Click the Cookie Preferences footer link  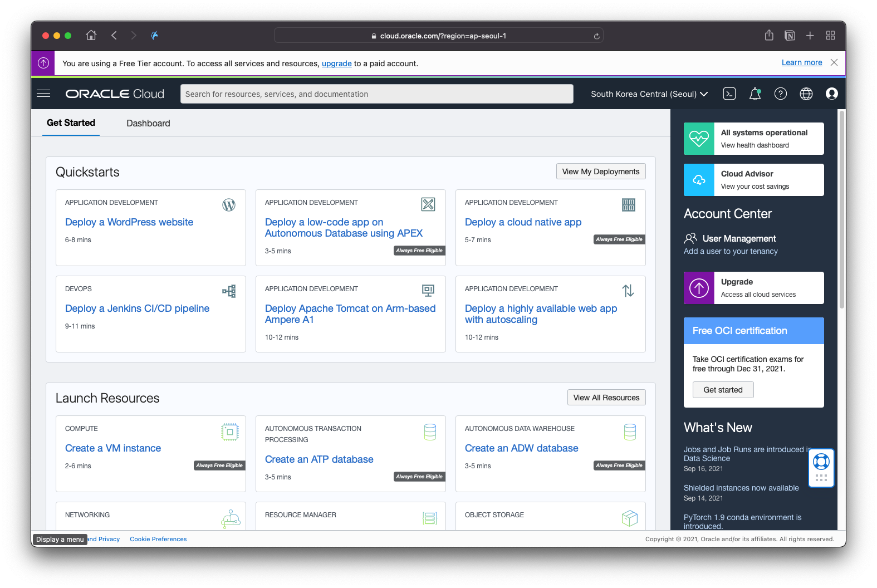pyautogui.click(x=158, y=539)
